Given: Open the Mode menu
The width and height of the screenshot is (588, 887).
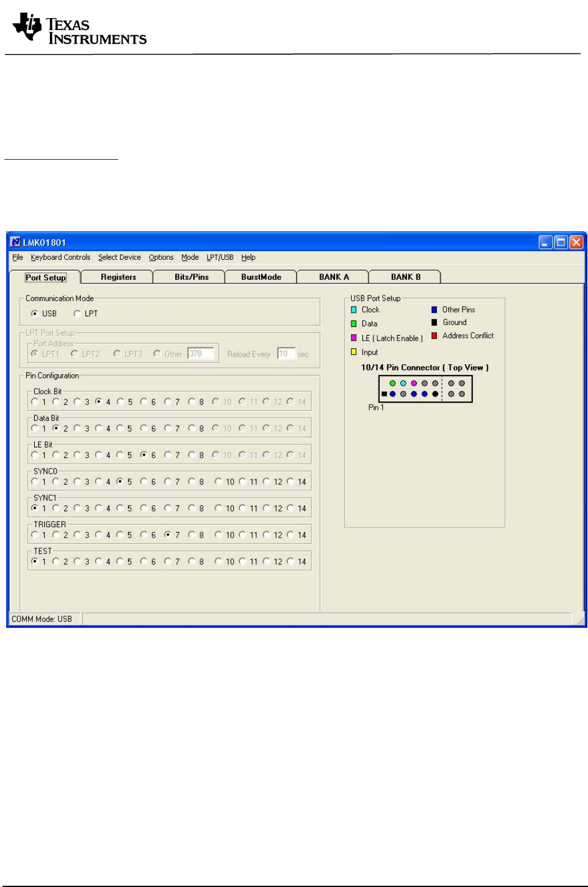Looking at the screenshot, I should click(190, 257).
